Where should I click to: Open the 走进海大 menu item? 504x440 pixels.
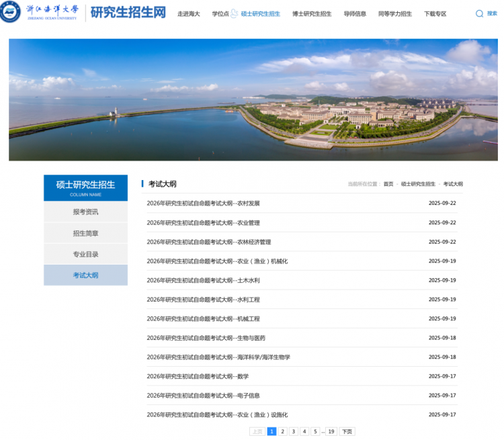[188, 13]
